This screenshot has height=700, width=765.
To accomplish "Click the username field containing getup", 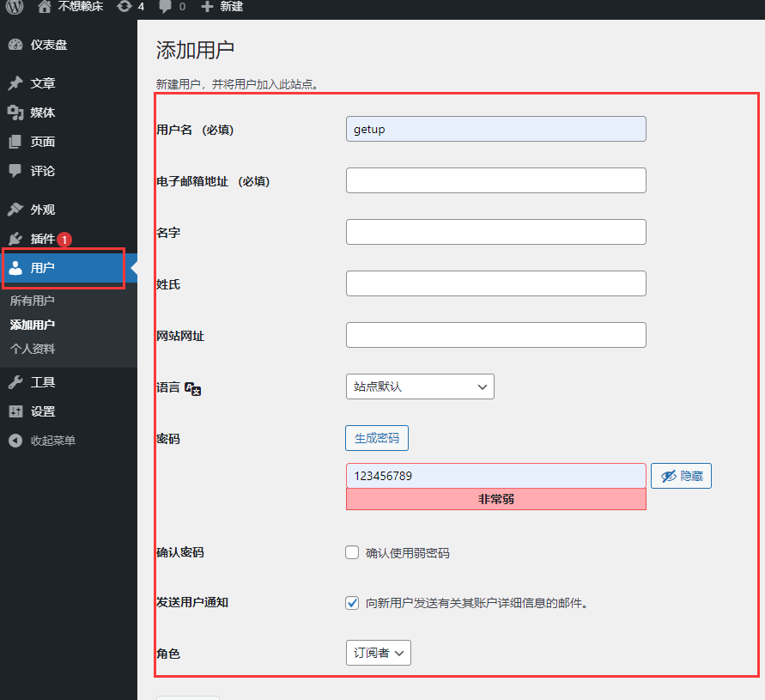I will (495, 129).
